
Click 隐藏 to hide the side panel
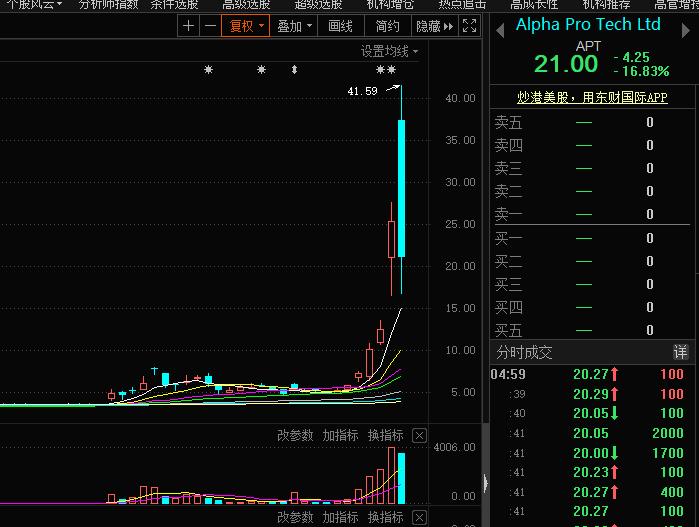[434, 26]
